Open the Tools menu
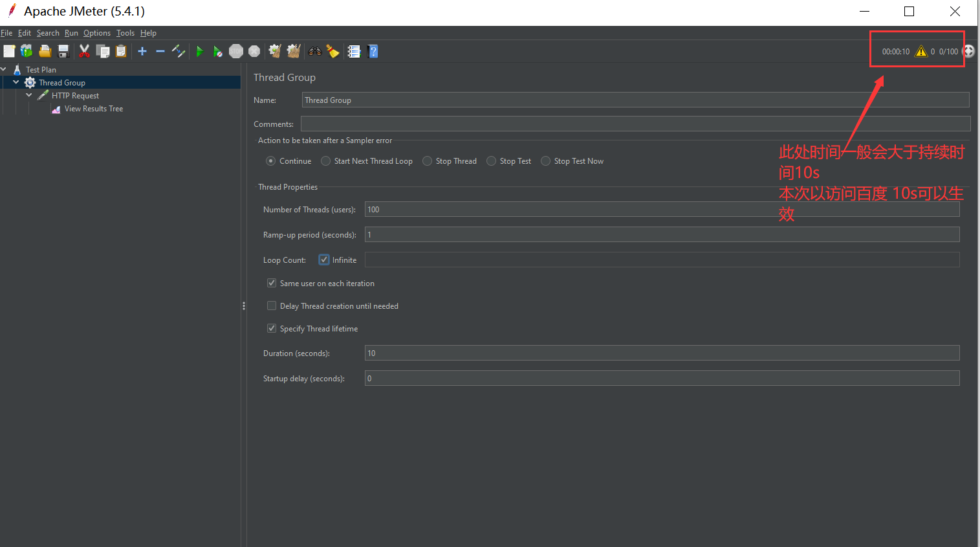980x547 pixels. [x=125, y=33]
